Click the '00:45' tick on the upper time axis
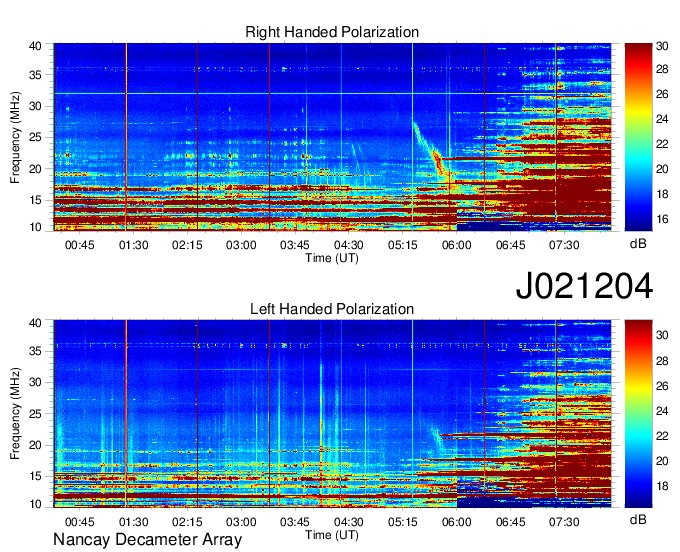The width and height of the screenshot is (680, 552). (x=79, y=245)
